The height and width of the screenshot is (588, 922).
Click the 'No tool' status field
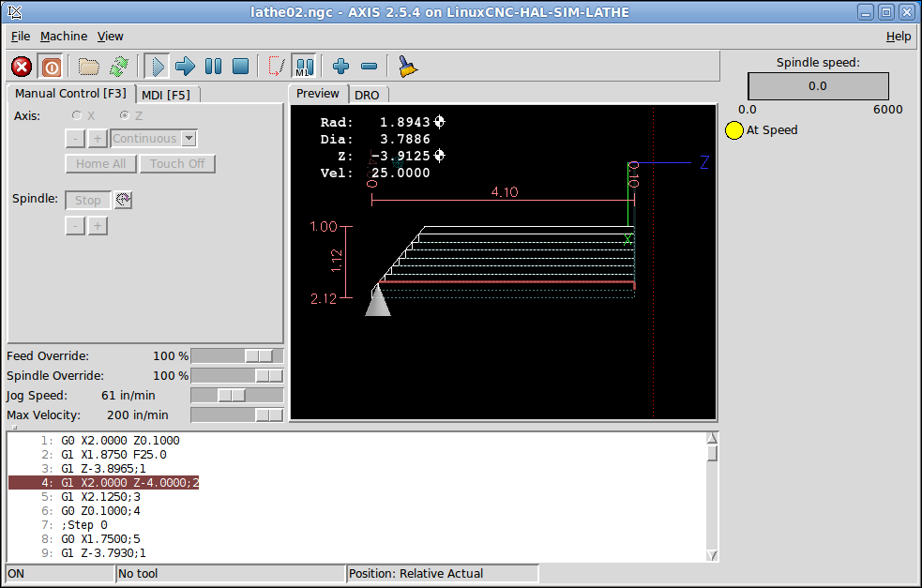(x=230, y=574)
